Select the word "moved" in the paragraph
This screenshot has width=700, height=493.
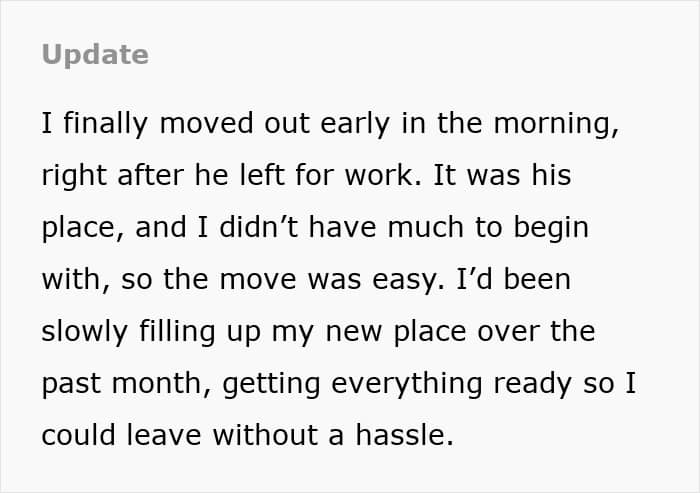click(x=206, y=124)
